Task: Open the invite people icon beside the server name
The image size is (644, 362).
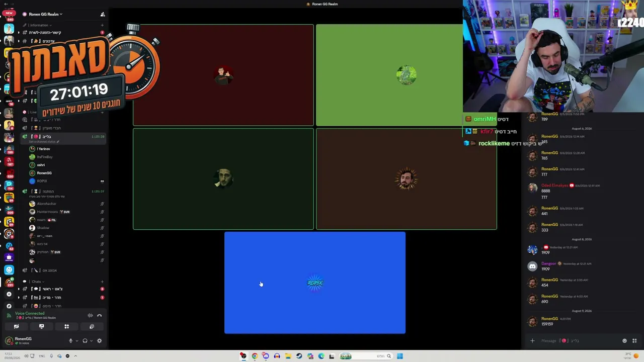Action: (103, 14)
